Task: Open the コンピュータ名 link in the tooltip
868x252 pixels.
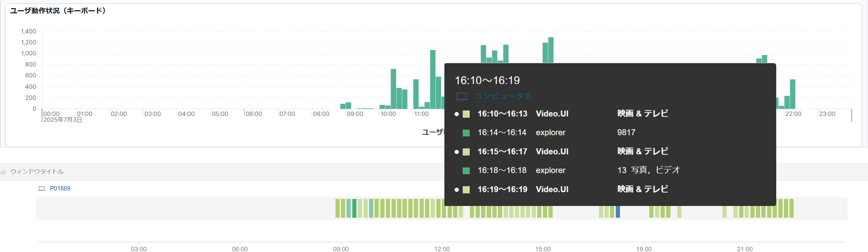Action: (503, 96)
